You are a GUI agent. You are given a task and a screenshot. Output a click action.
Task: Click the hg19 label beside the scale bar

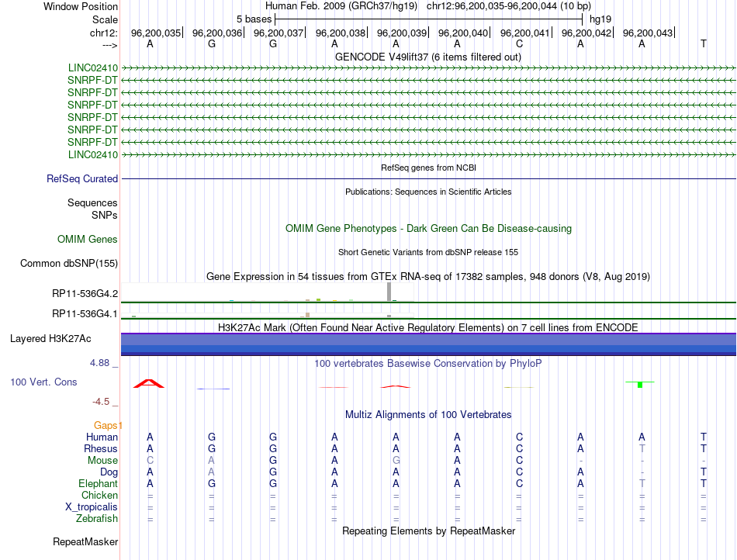click(600, 19)
